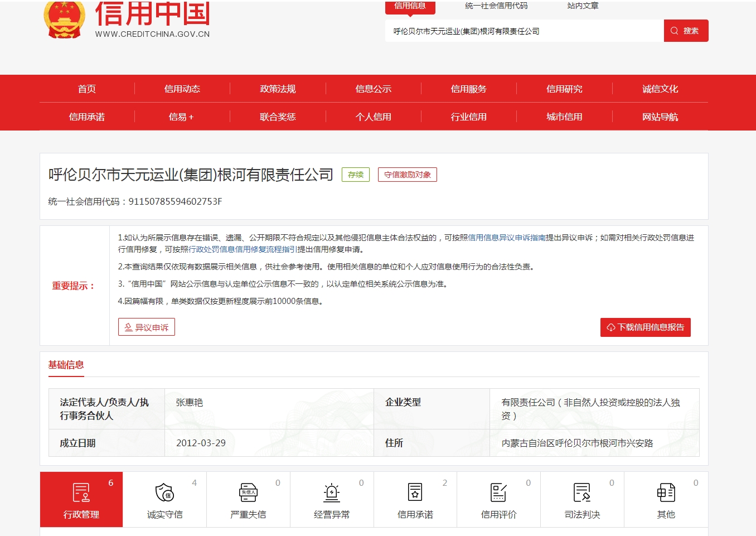
Task: Click the company title 呼伦贝尔市天元运业(集团)根河有限责任公司
Action: [x=191, y=175]
